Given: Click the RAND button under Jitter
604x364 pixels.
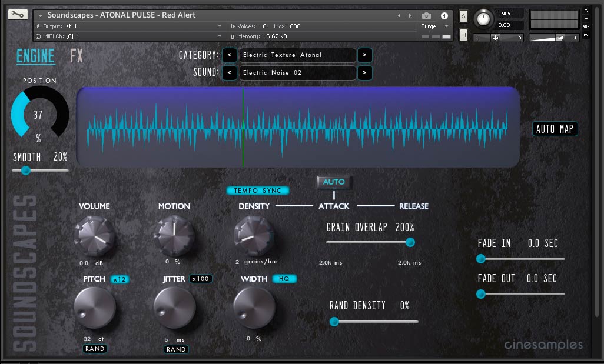Looking at the screenshot, I should [176, 349].
